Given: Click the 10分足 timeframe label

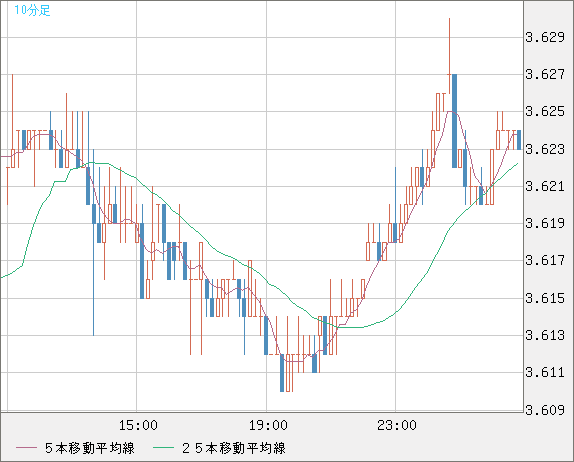Looking at the screenshot, I should tap(32, 10).
